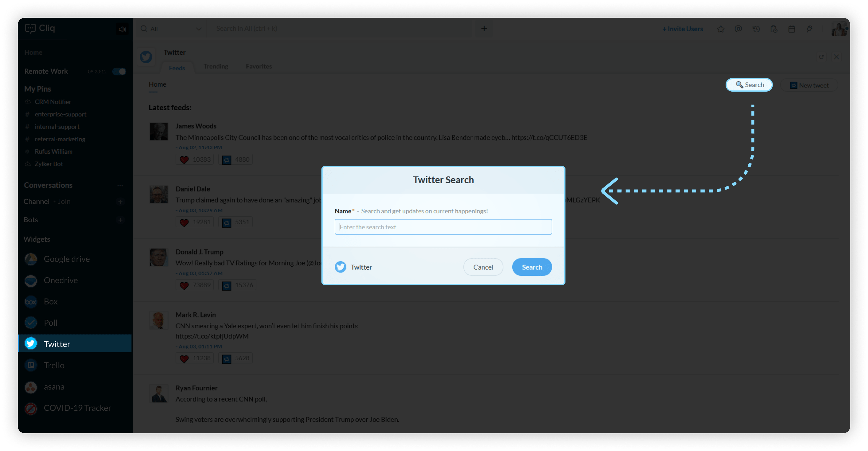Click the Invite Users link

682,29
